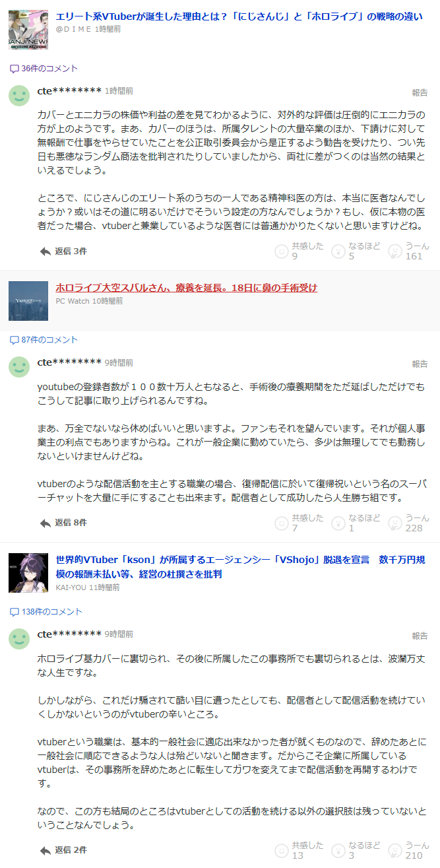Click なるほど icon with count 3
Image resolution: width=440 pixels, height=868 pixels.
338,850
